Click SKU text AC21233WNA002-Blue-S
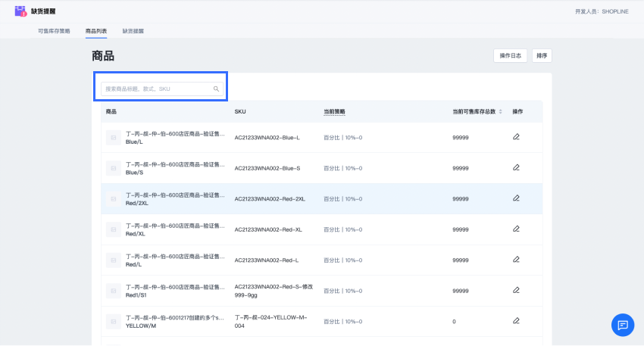Viewport: 644px width, 346px height. click(267, 168)
